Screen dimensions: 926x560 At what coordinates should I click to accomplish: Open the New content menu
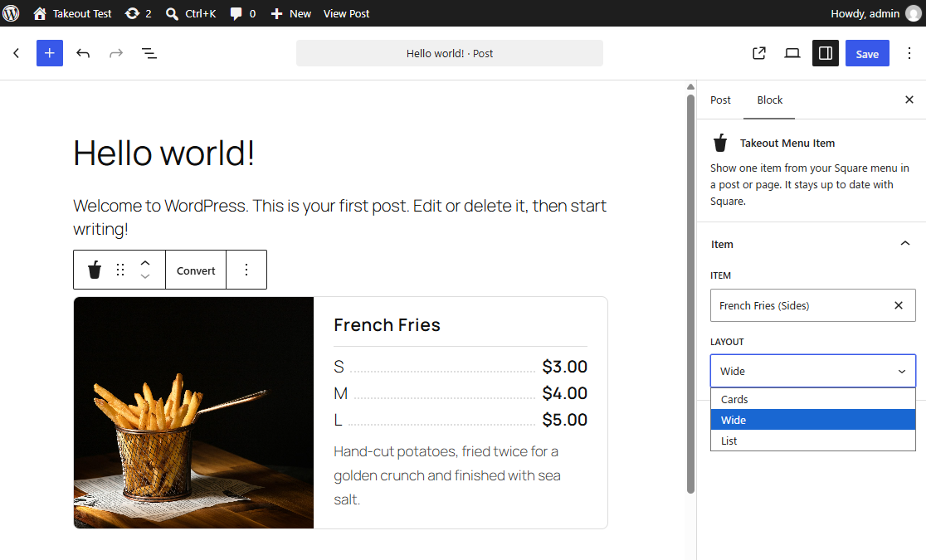point(290,13)
